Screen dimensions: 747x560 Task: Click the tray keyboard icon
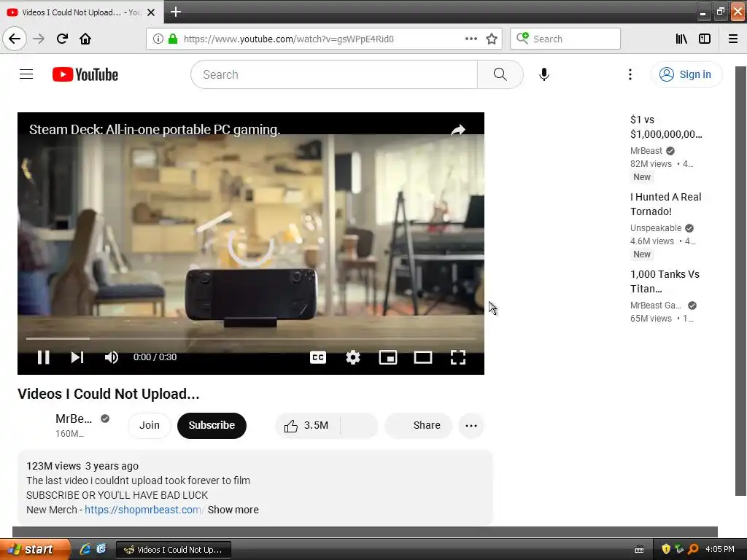(639, 550)
